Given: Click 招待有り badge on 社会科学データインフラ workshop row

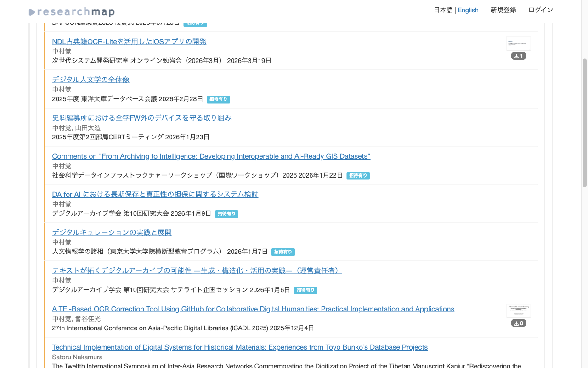Looking at the screenshot, I should (x=358, y=176).
